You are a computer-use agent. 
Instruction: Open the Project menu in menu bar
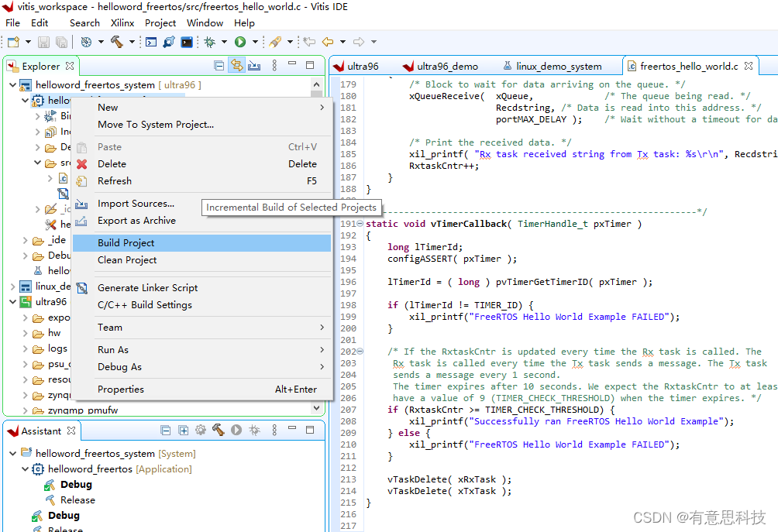point(160,22)
